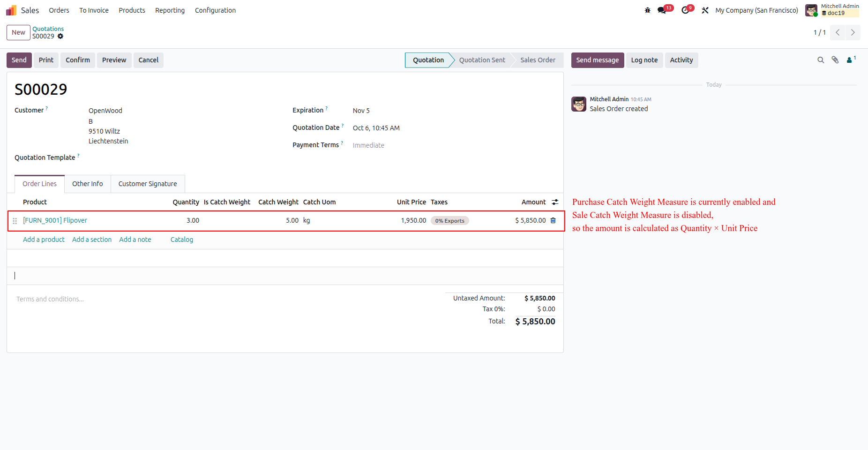Open the activities clock icon
868x450 pixels.
pos(686,10)
